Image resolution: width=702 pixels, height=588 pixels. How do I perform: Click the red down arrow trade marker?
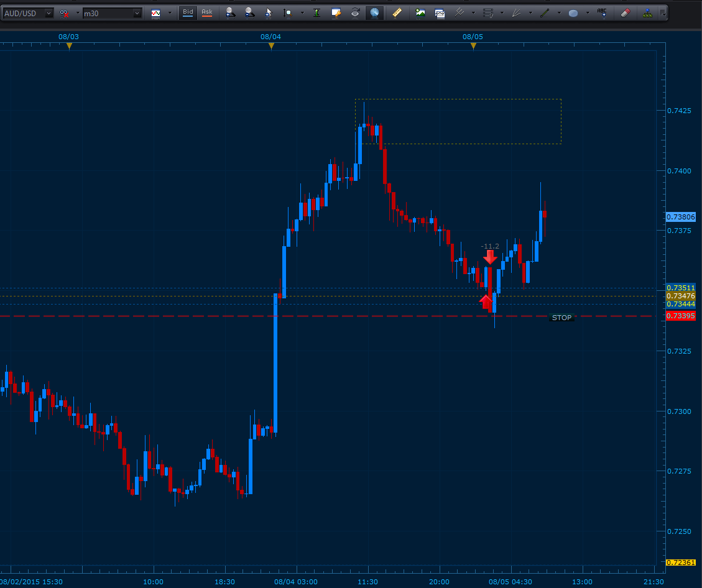(x=491, y=256)
